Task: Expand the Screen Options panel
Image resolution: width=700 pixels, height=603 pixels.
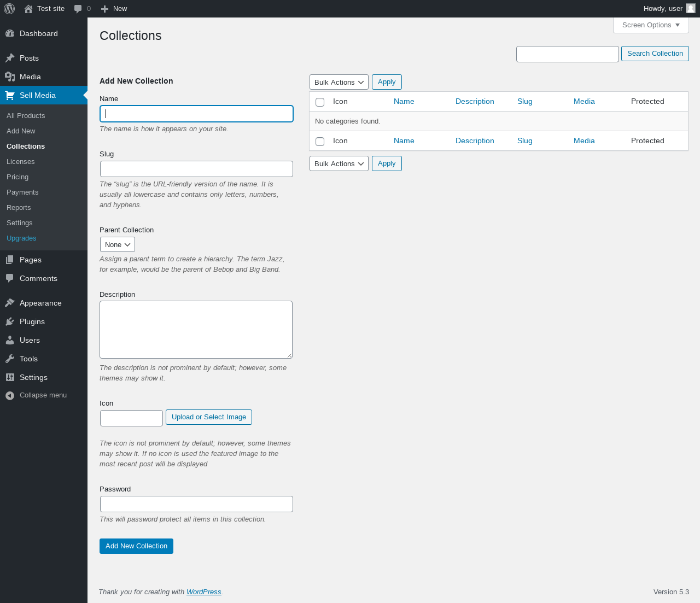Action: 651,25
